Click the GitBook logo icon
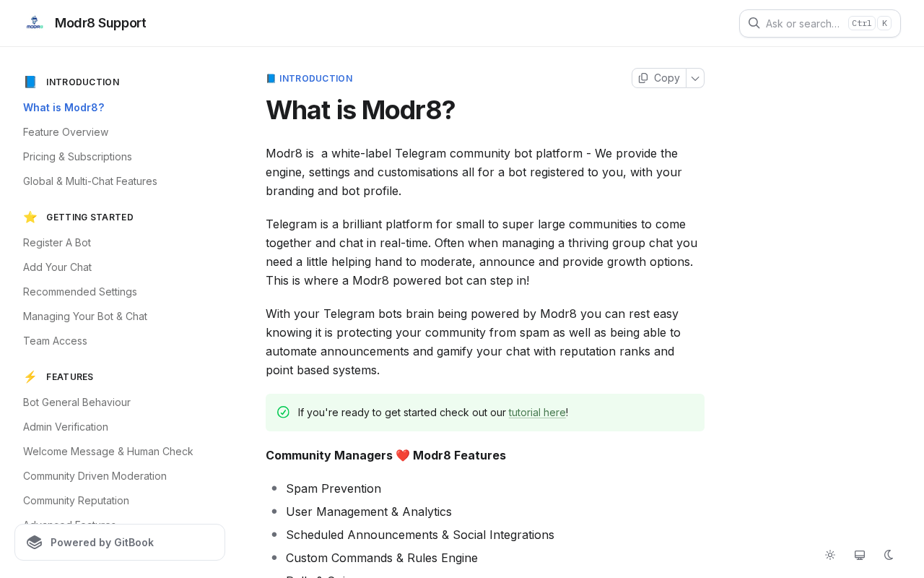 tap(35, 543)
